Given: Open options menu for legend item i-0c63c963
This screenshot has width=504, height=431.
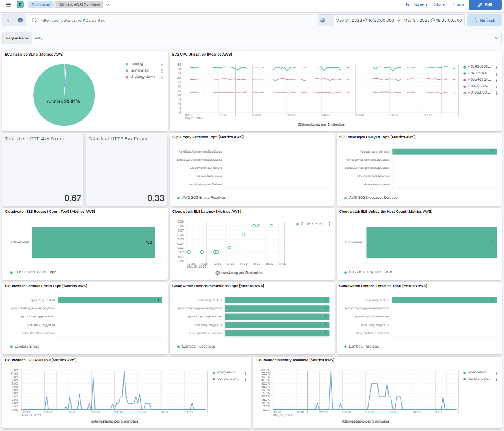Looking at the screenshot, I should pos(497,67).
